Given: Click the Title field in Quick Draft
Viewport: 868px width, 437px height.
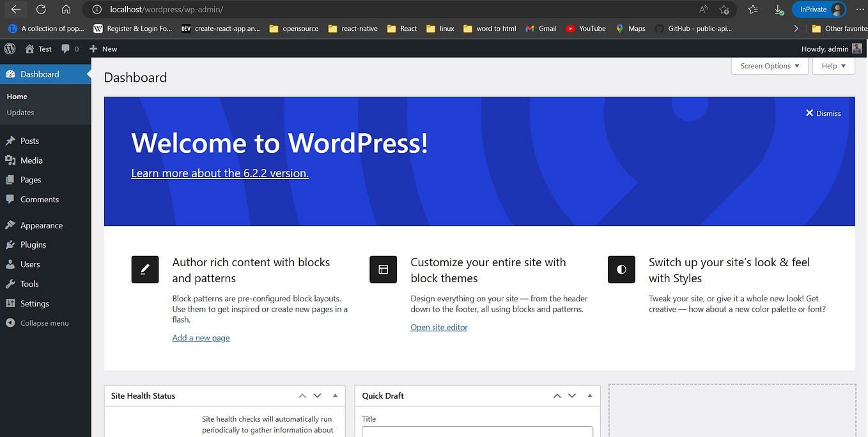Looking at the screenshot, I should click(476, 433).
